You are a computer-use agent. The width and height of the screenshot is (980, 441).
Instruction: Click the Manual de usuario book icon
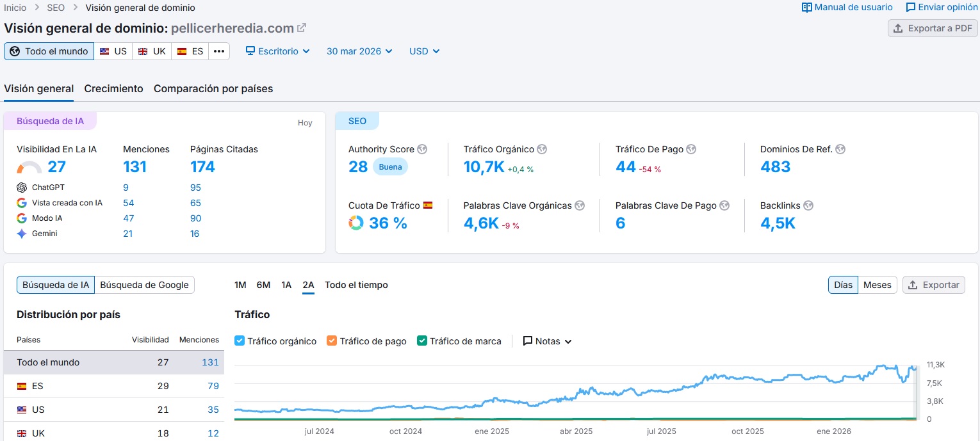pos(806,8)
